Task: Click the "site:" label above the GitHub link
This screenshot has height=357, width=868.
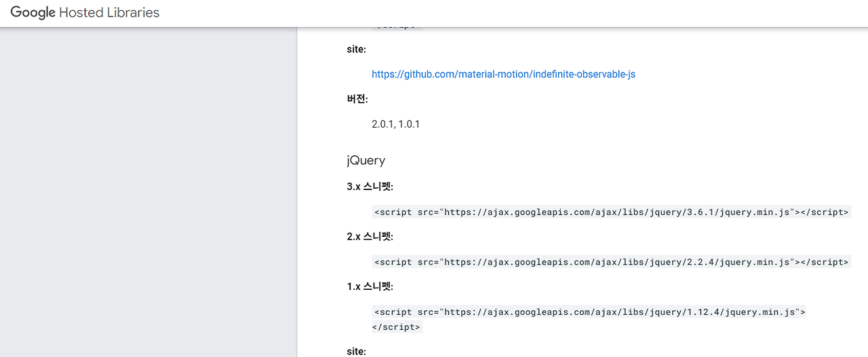Action: pyautogui.click(x=356, y=50)
